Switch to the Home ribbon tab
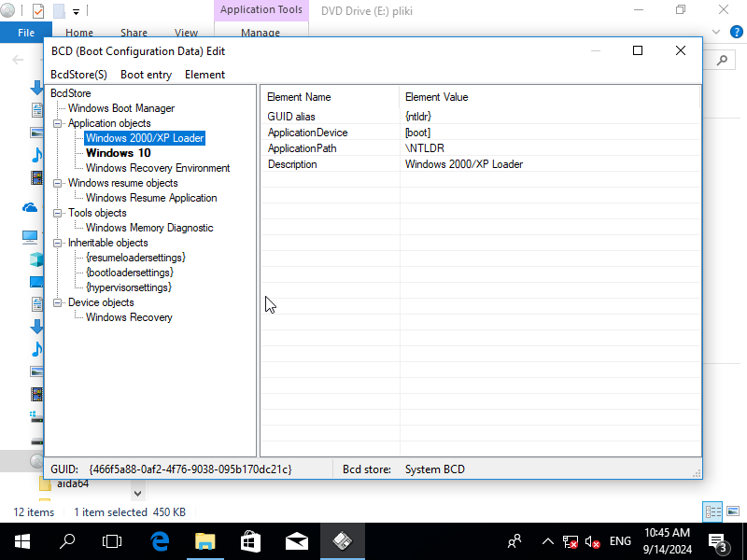Screen dimensions: 747x560 (x=79, y=33)
